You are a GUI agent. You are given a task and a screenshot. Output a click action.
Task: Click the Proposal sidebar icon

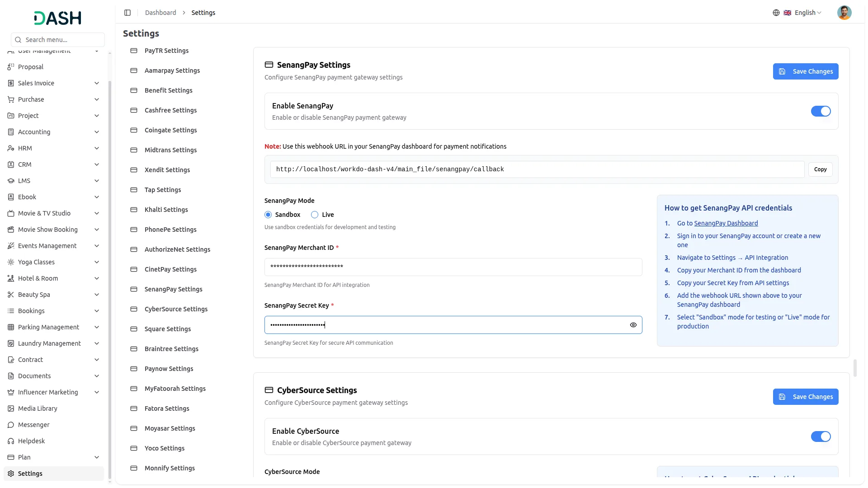click(11, 67)
